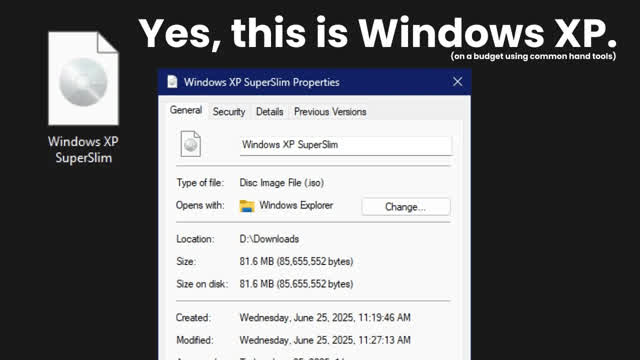Viewport: 640px width, 360px height.
Task: Select the 'Windows Explorer' opens-with text
Action: point(296,205)
